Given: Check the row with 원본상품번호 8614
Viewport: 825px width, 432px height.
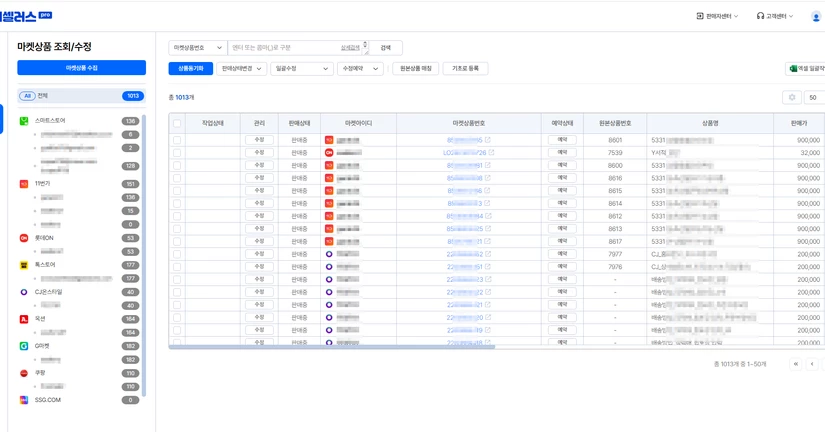Looking at the screenshot, I should [x=177, y=204].
